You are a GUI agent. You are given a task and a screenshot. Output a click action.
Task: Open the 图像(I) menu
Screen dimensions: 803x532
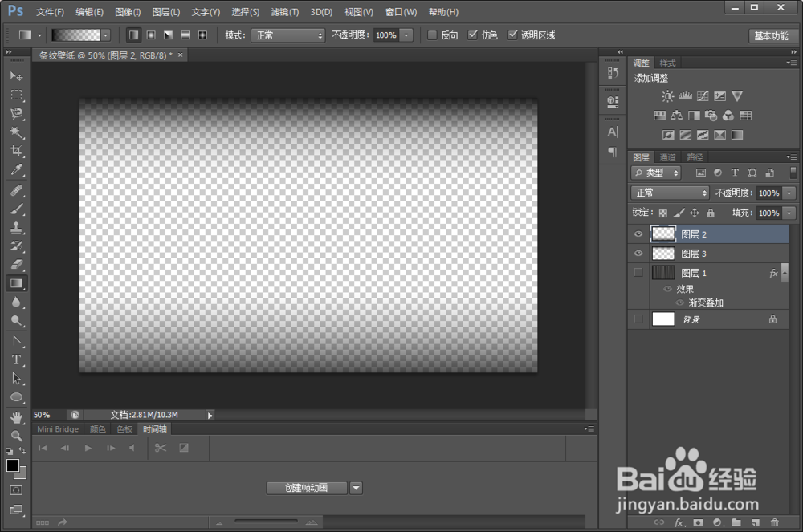(x=128, y=12)
